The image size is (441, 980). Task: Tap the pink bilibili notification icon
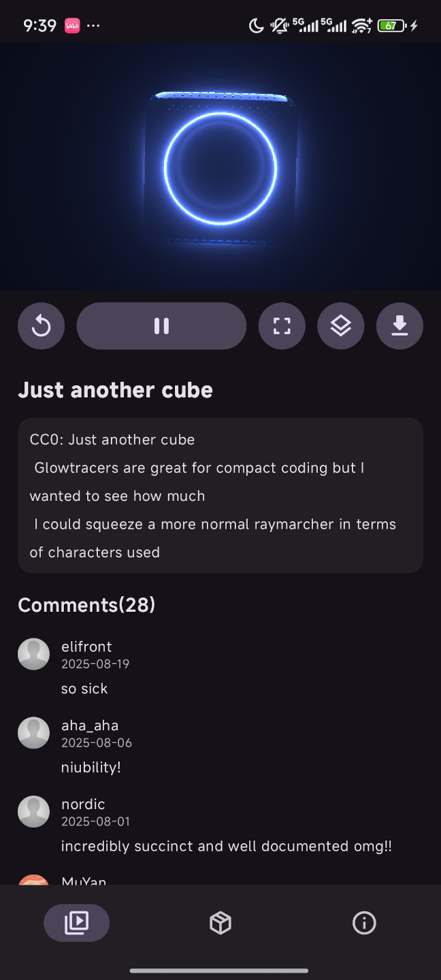72,26
